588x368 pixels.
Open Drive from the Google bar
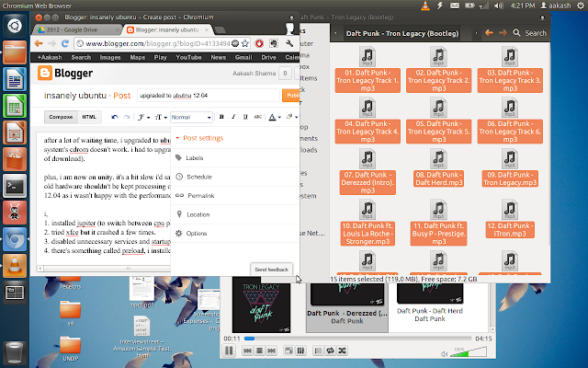tap(268, 57)
